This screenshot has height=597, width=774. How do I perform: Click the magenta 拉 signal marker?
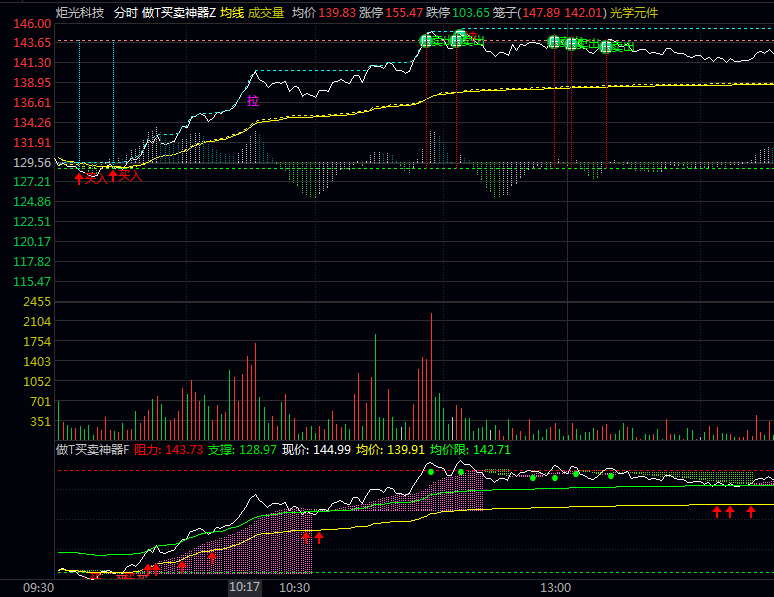point(252,100)
